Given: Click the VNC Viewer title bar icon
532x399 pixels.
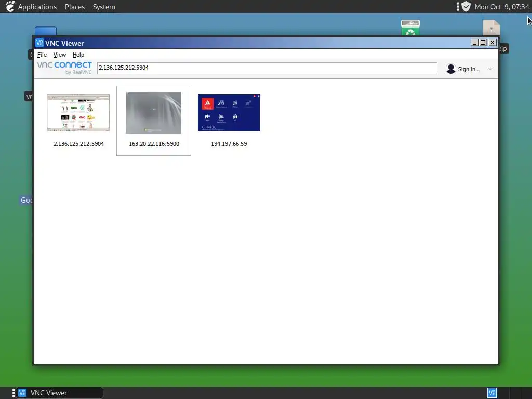Looking at the screenshot, I should (39, 43).
